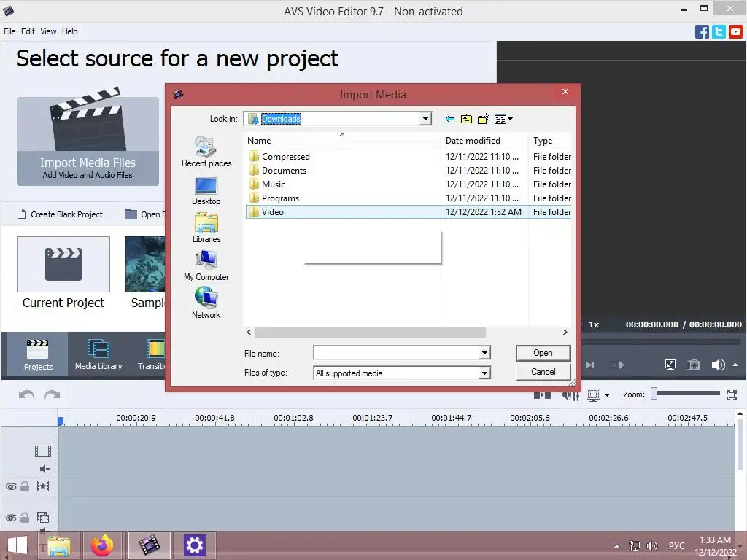Click the full screen preview icon
The width and height of the screenshot is (747, 560).
670,365
